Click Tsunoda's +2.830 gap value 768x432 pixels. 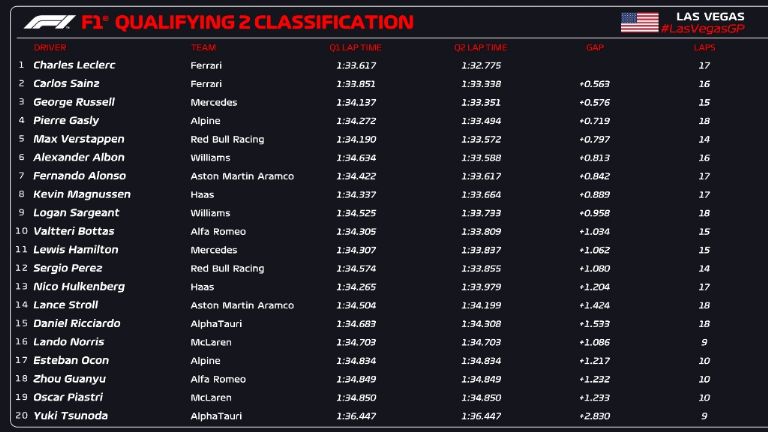click(594, 416)
